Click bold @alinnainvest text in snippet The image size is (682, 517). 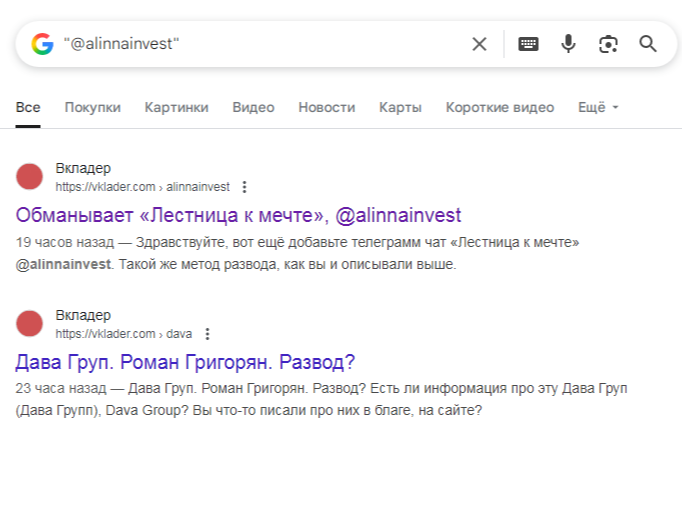click(63, 264)
